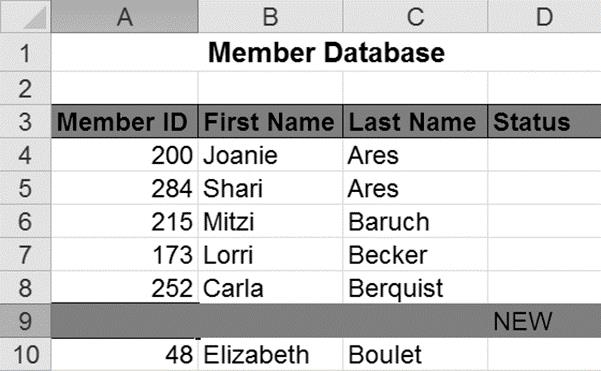Click the First Name header cell

pyautogui.click(x=270, y=121)
